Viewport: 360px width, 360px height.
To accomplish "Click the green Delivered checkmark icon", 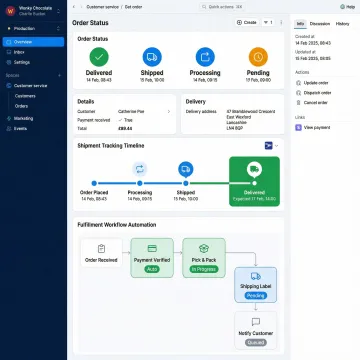I will click(99, 57).
